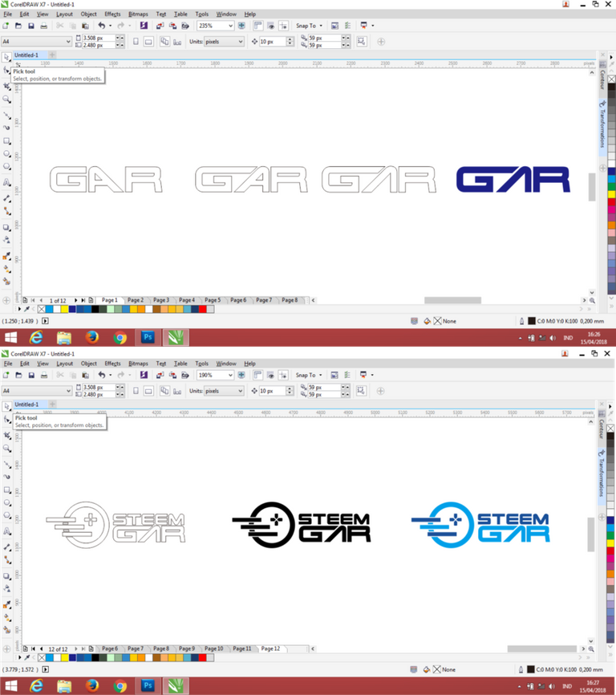
Task: Toggle Landscape orientation in lower window
Action: (149, 391)
